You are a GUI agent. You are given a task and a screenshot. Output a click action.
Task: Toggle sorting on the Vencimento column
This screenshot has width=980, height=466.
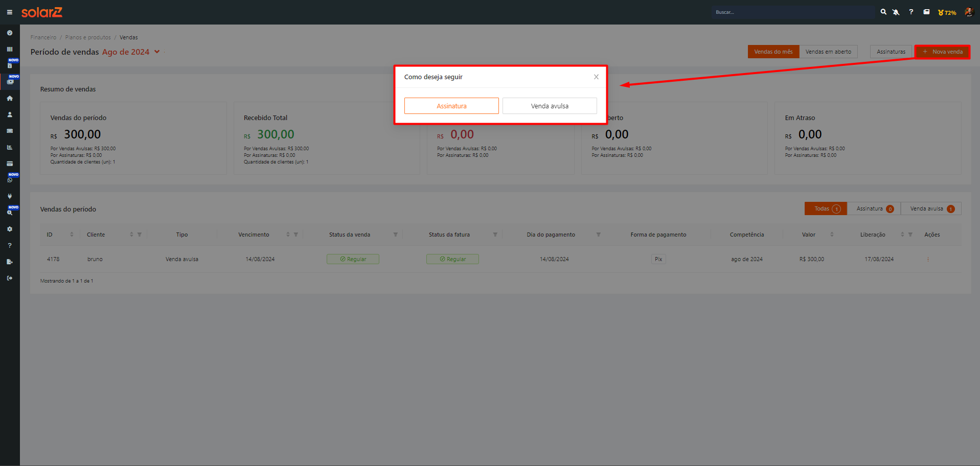pyautogui.click(x=288, y=235)
